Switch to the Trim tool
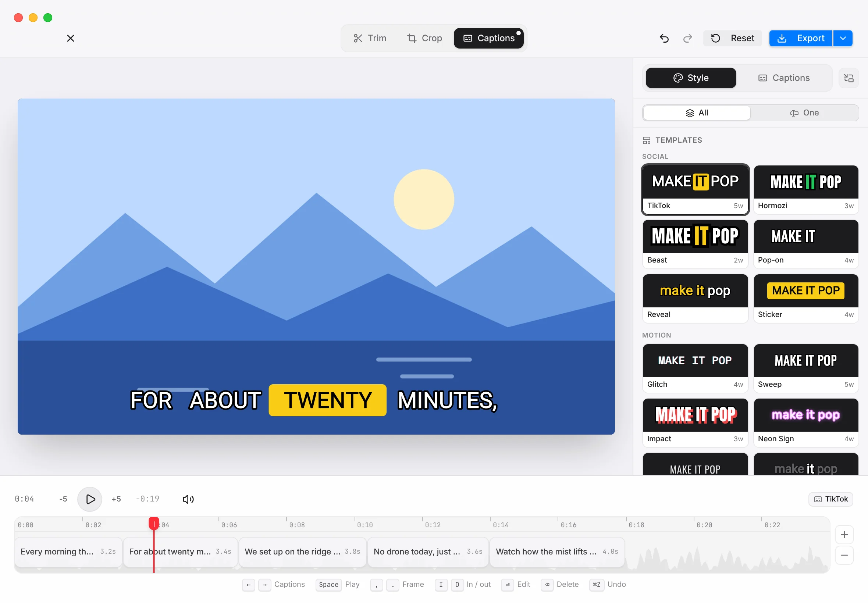868x603 pixels. tap(370, 38)
